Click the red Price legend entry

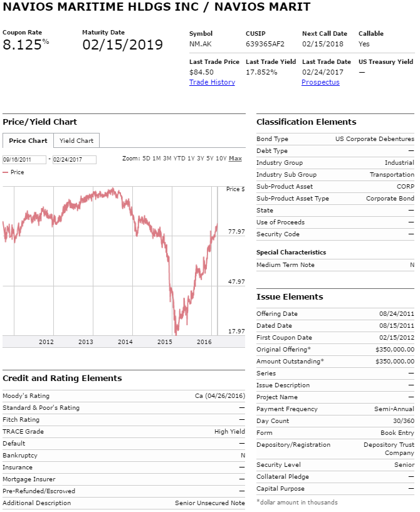13,172
